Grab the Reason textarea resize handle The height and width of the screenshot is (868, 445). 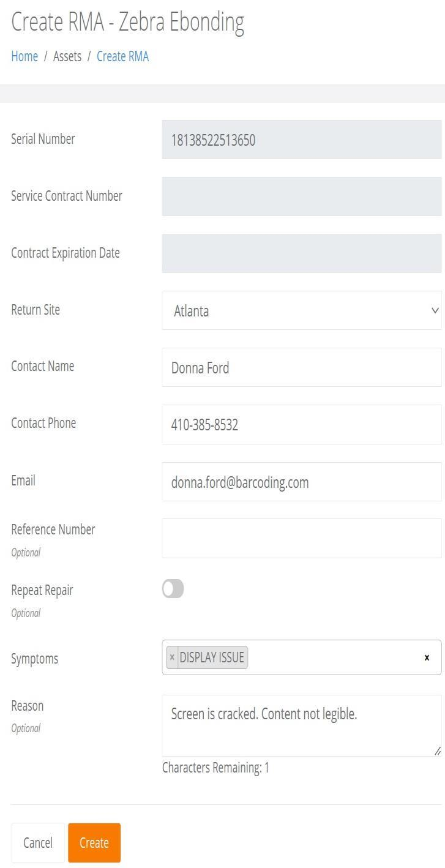pos(437,751)
